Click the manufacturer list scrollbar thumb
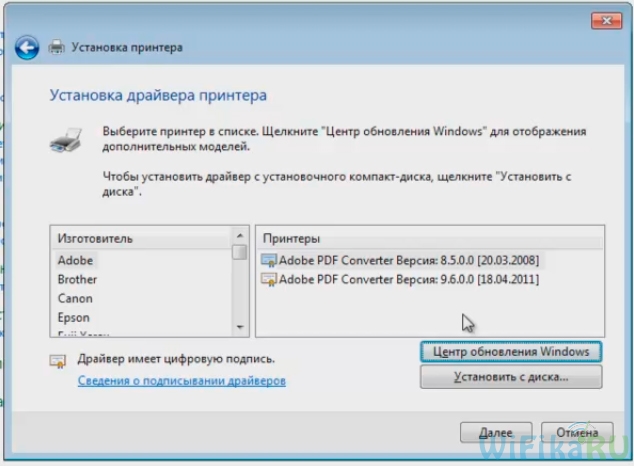This screenshot has width=634, height=466. click(239, 253)
